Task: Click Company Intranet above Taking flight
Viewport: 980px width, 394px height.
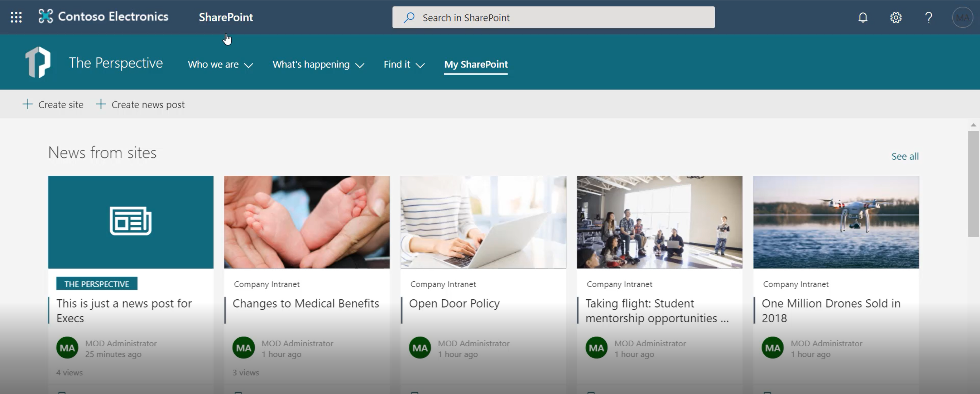Action: tap(619, 284)
